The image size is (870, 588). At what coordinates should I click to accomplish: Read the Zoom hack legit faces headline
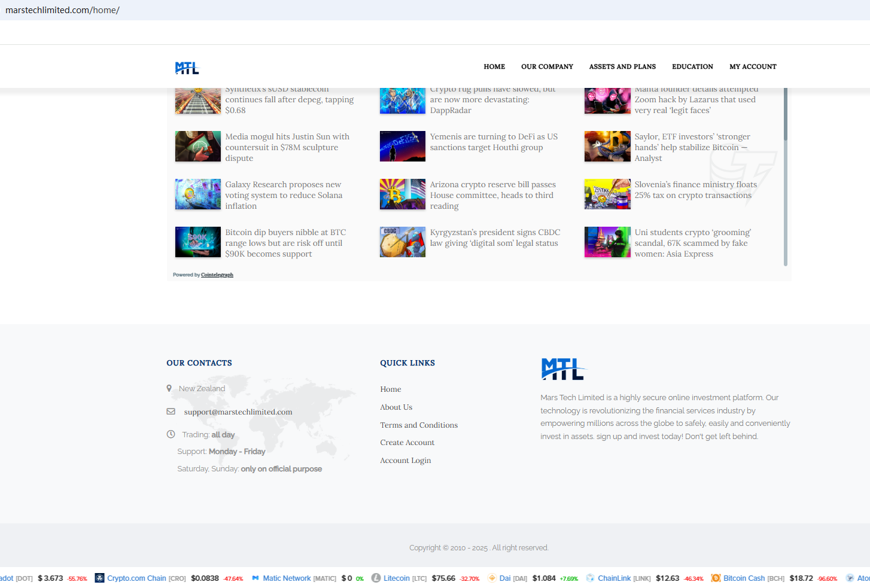click(x=696, y=102)
